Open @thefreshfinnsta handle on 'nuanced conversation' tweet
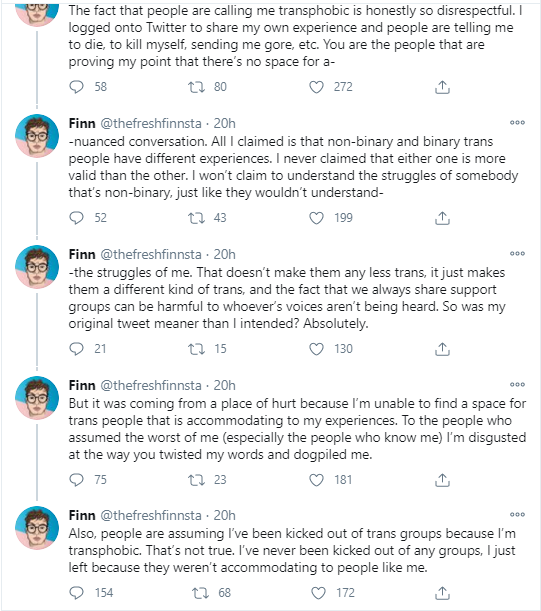 [x=151, y=124]
